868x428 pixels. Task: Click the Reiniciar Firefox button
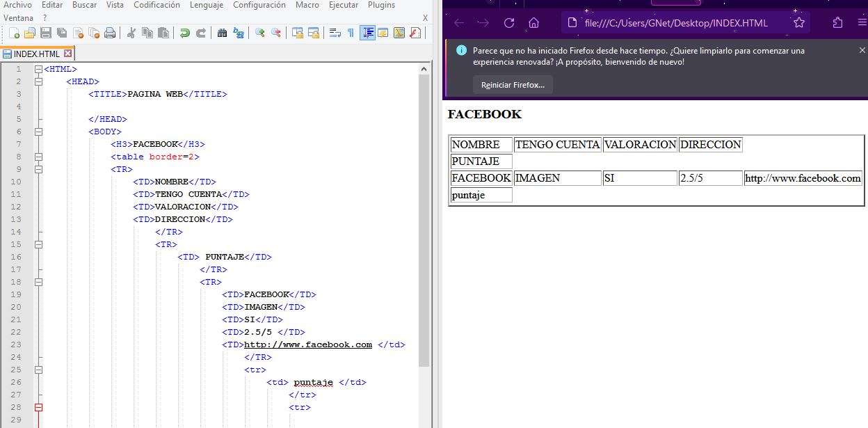point(513,85)
